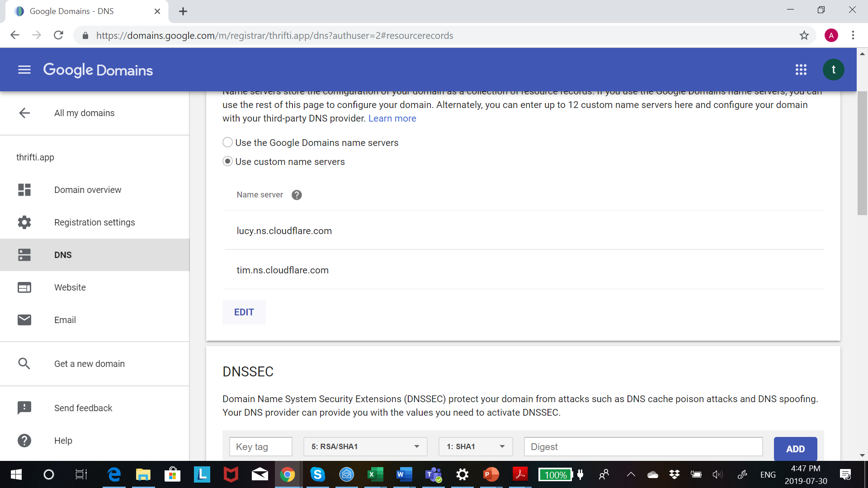Click the Google Domains logo
868x488 pixels.
pyautogui.click(x=98, y=70)
